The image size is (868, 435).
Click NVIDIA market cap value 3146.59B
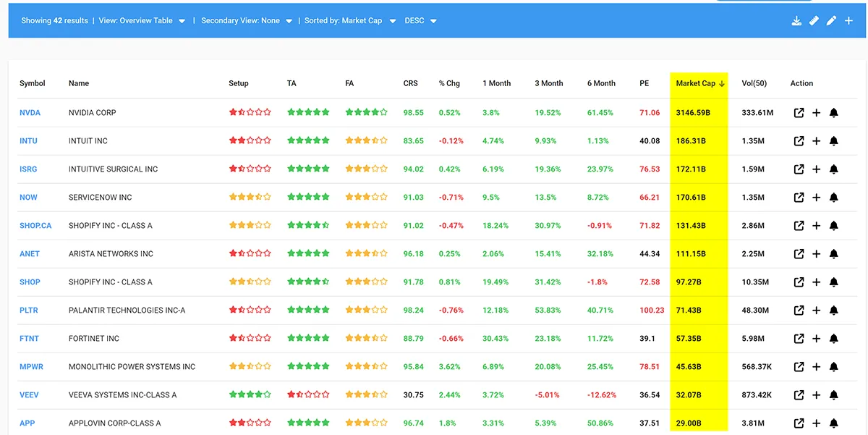[x=693, y=113]
